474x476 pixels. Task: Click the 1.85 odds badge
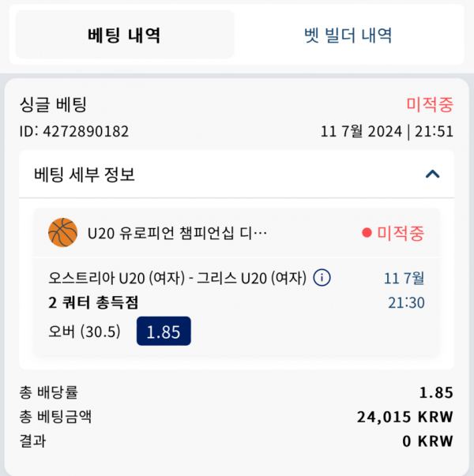coord(164,331)
